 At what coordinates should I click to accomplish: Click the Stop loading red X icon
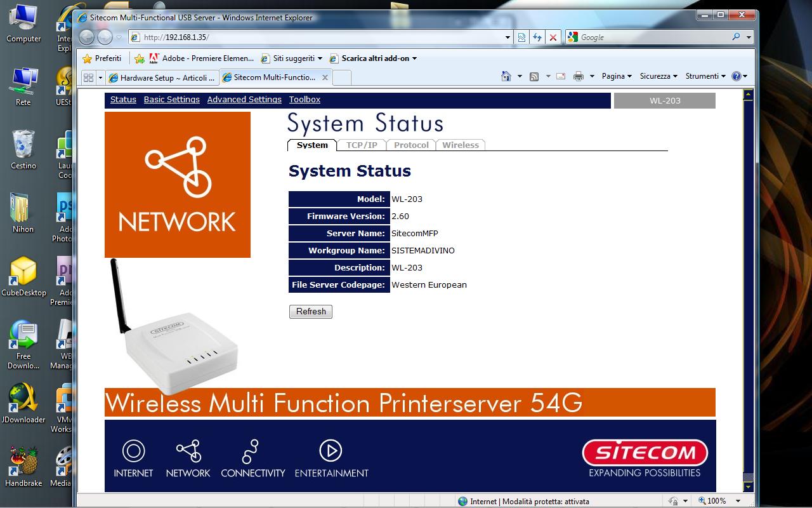point(553,37)
